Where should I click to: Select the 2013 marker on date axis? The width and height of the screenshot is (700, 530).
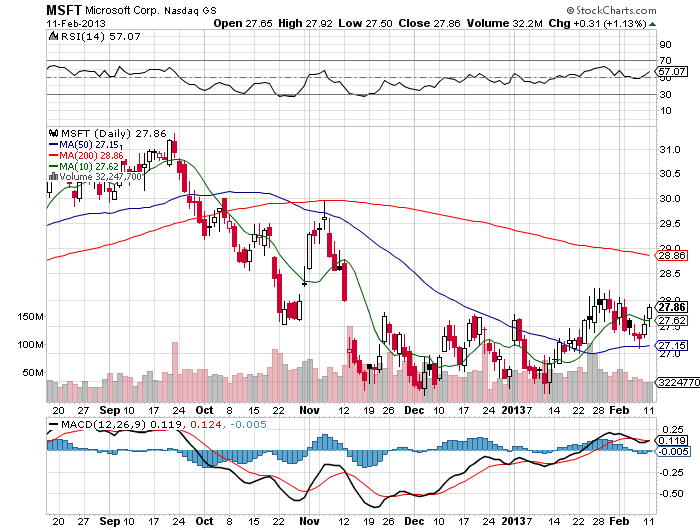click(515, 410)
